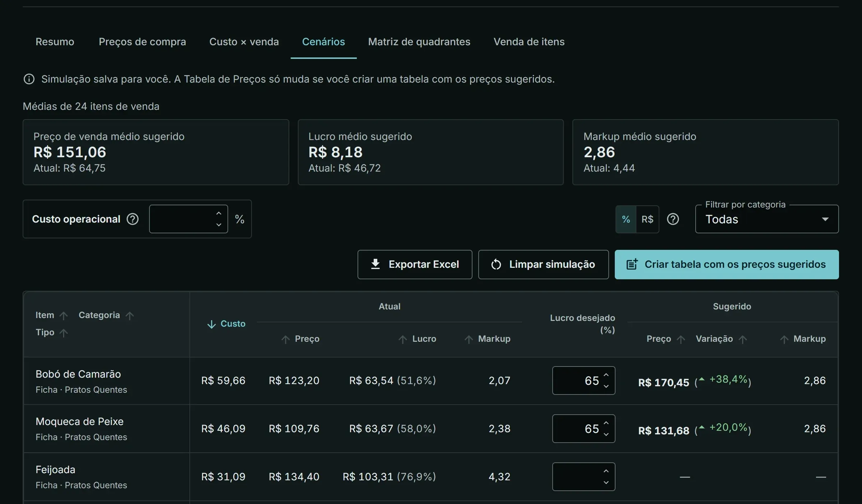Click the Custo descending sort arrow

click(x=212, y=324)
